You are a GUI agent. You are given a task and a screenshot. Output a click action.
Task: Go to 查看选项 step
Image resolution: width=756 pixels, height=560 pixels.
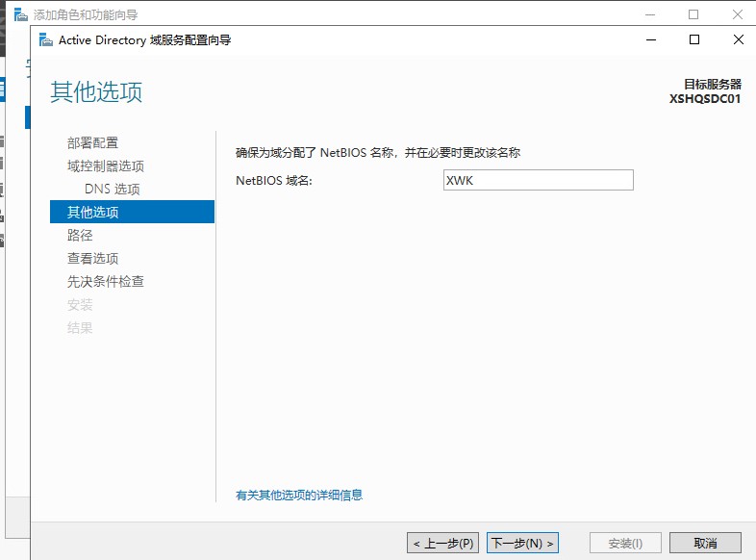click(92, 259)
